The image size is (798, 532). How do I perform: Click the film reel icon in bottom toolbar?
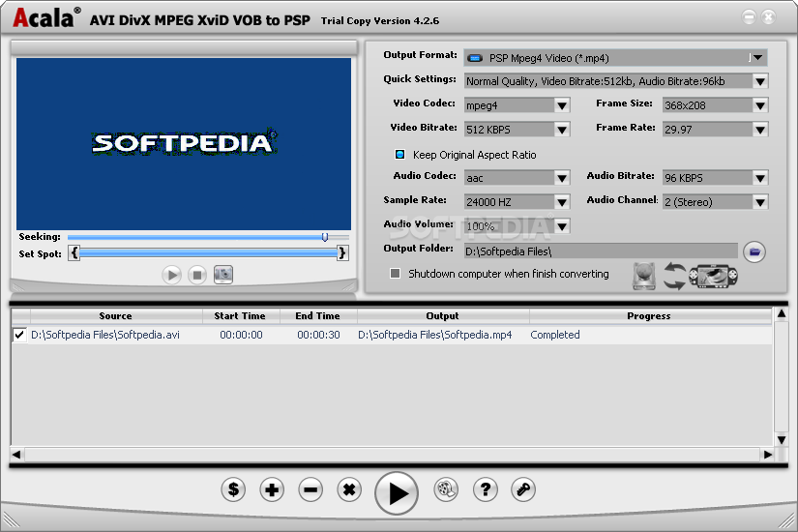pos(446,489)
